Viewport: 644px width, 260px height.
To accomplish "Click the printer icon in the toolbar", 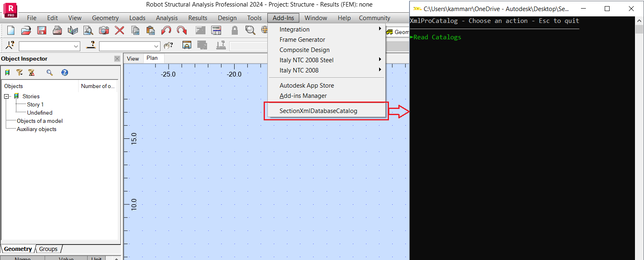I will [57, 30].
